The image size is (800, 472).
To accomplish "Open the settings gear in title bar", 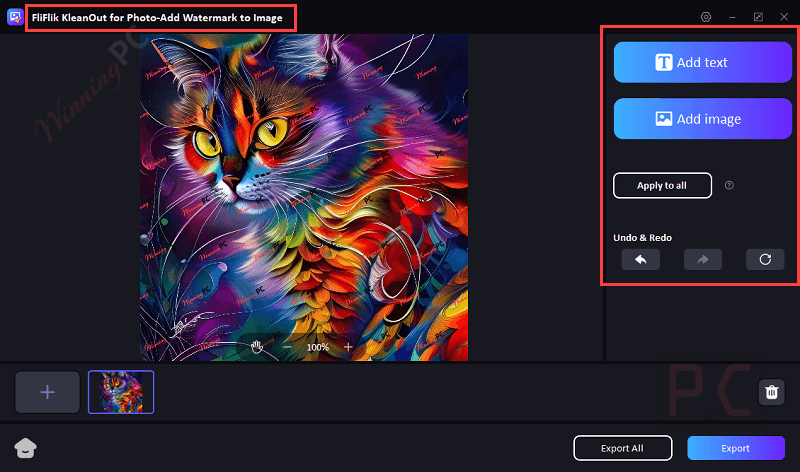I will pyautogui.click(x=706, y=17).
